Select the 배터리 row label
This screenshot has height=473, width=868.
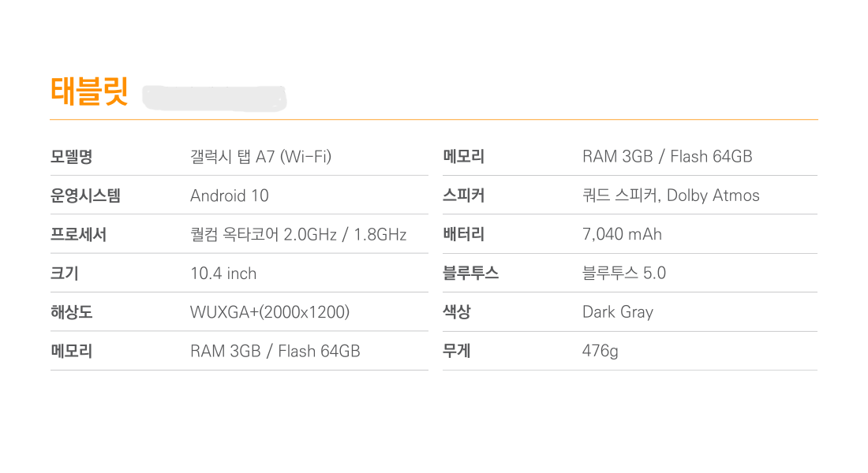[464, 234]
